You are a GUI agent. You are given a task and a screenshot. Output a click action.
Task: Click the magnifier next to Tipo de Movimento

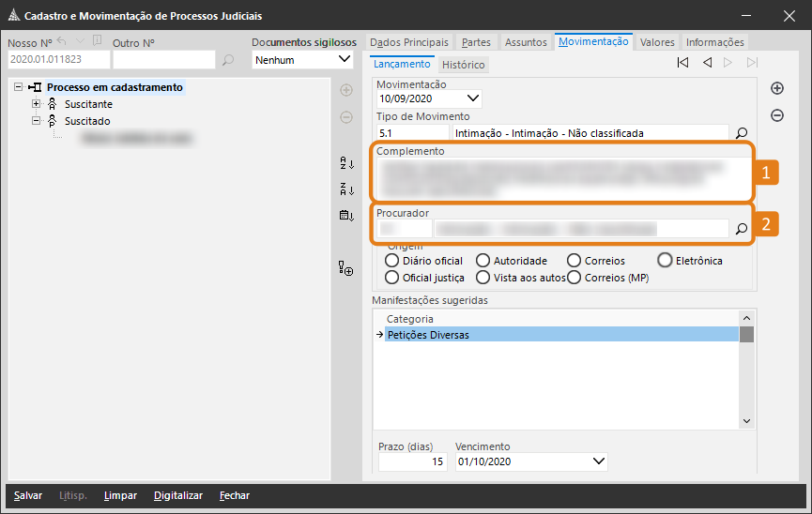[x=741, y=133]
